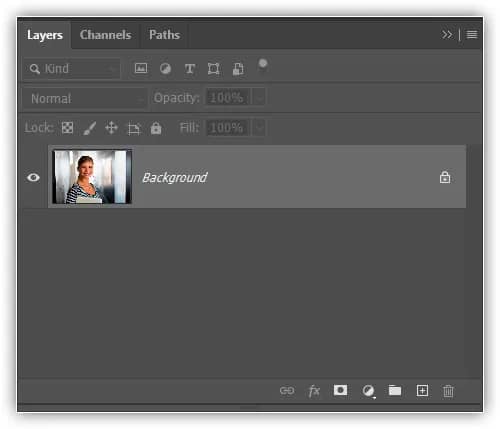Open the Kind filter dropdown

pyautogui.click(x=71, y=69)
